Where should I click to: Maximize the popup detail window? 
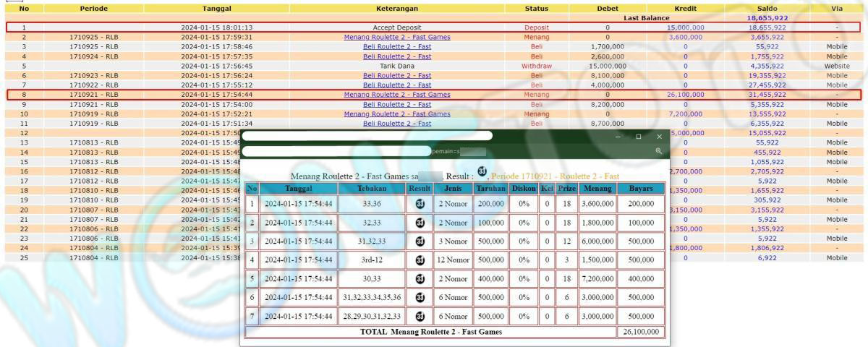639,136
